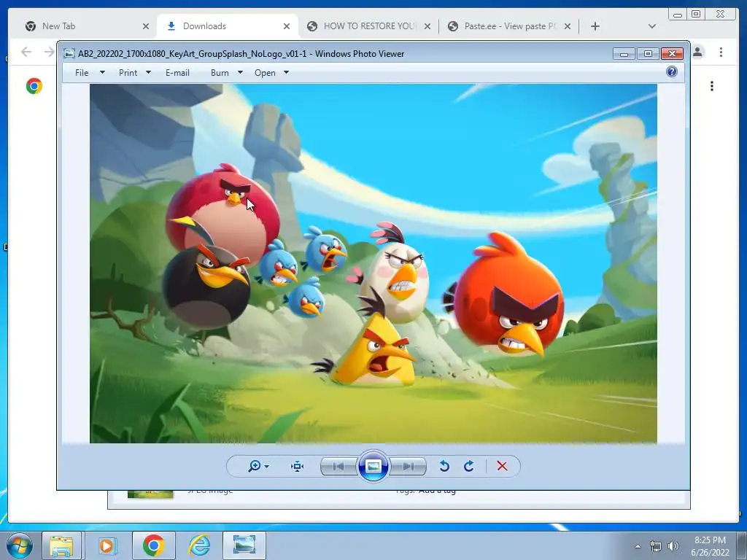This screenshot has height=560, width=747.
Task: Click the Photo Viewer title bar icon
Action: pyautogui.click(x=69, y=54)
